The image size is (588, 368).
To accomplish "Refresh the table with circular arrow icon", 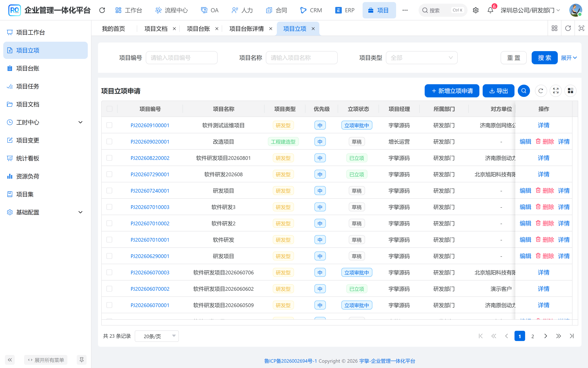I will (541, 91).
